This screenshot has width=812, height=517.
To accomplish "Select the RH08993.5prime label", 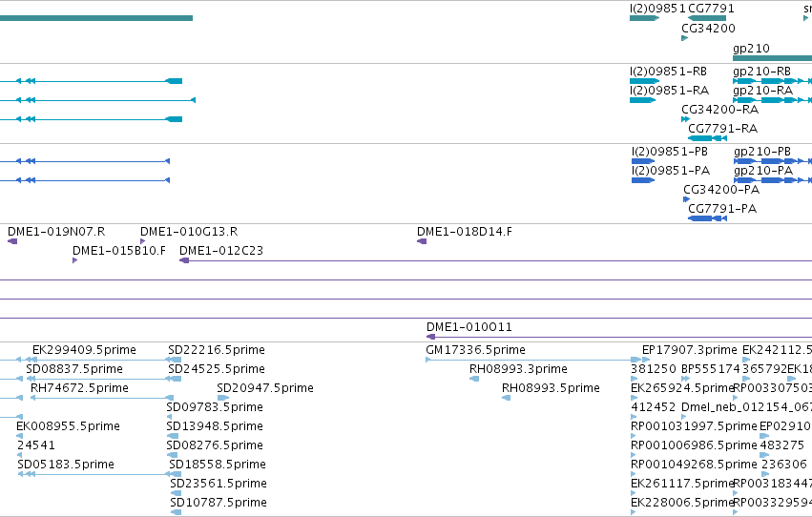I will tap(551, 388).
